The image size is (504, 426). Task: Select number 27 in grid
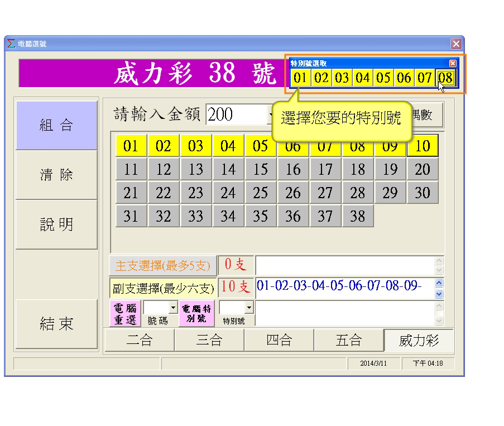tap(325, 193)
